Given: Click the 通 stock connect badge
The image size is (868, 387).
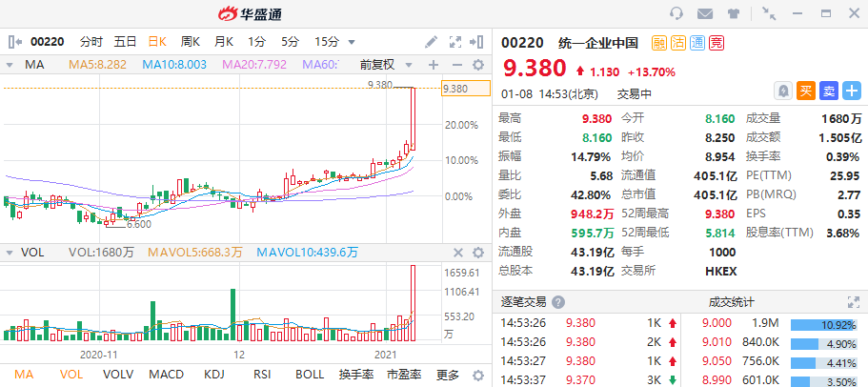Looking at the screenshot, I should 696,43.
